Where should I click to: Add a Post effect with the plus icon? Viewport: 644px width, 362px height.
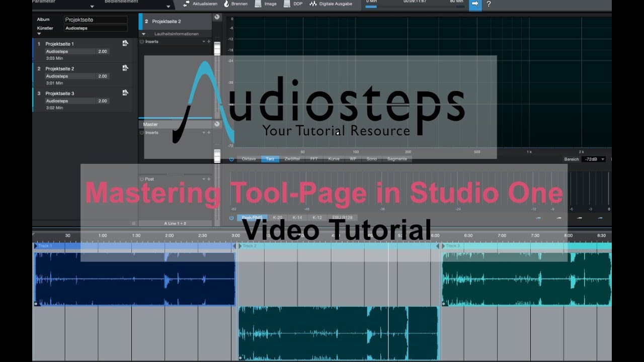tap(209, 179)
